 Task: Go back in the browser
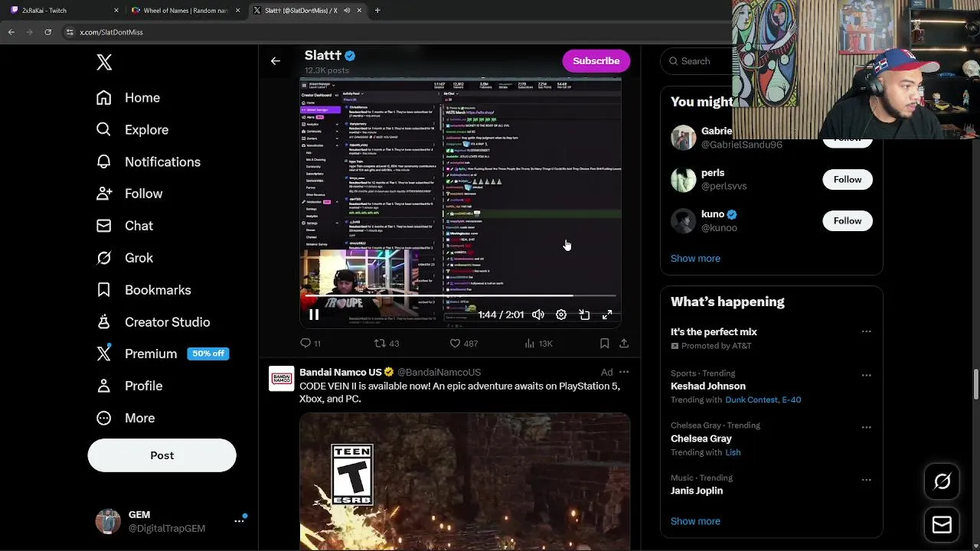[x=11, y=32]
